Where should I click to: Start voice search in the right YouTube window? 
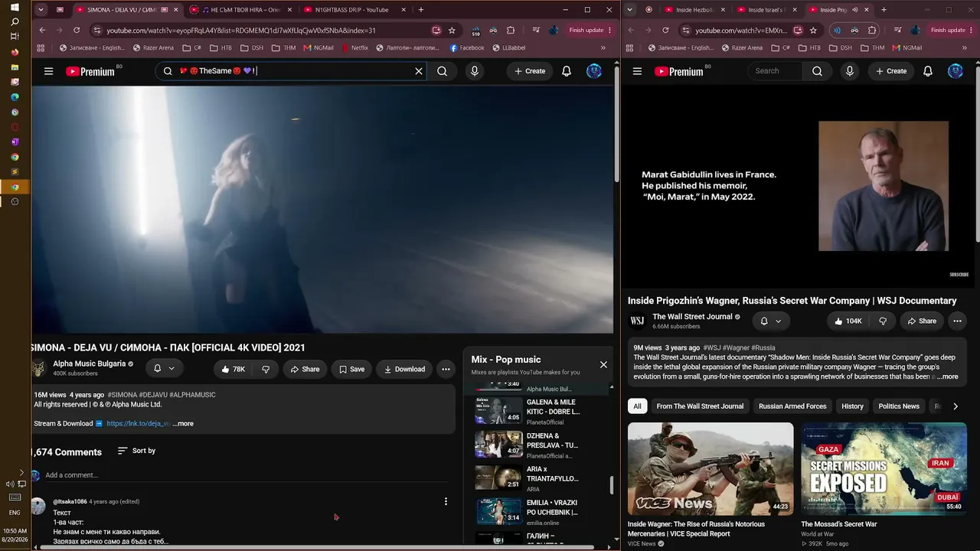(850, 71)
